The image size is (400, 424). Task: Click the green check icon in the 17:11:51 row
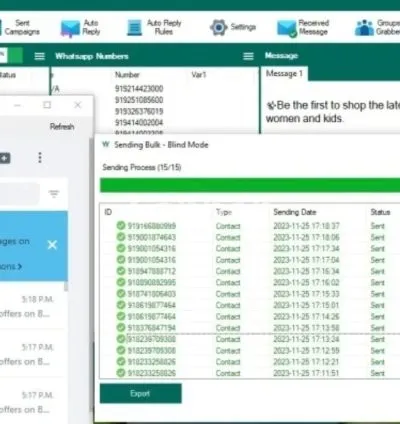[x=121, y=373]
